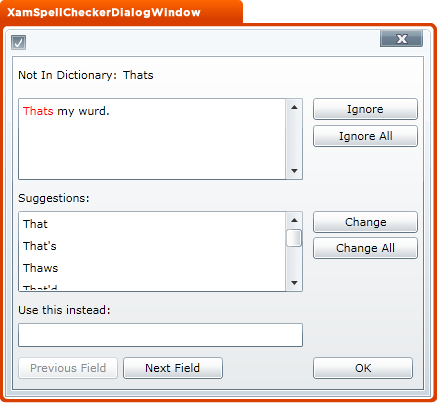Click the checkmark icon in dialog header
The image size is (437, 403).
pyautogui.click(x=18, y=42)
